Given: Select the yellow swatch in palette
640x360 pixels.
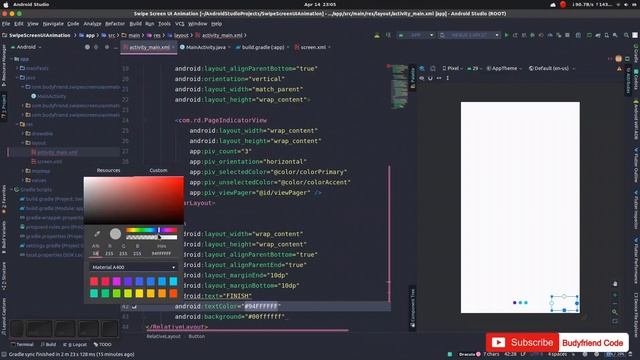Looking at the screenshot, I should click(x=139, y=293).
